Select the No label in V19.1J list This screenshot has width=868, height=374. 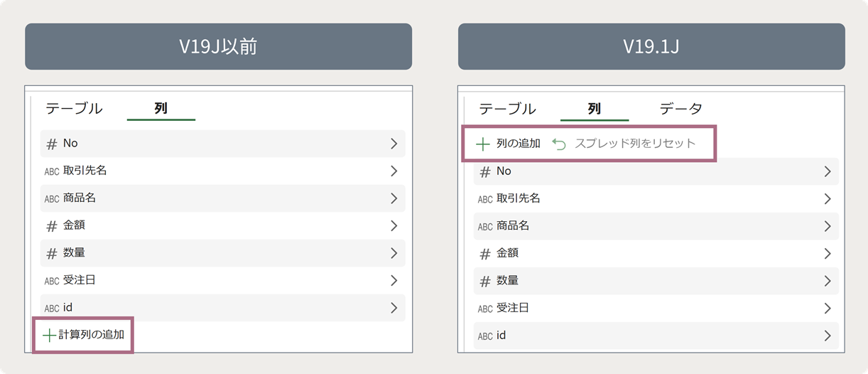[x=504, y=171]
